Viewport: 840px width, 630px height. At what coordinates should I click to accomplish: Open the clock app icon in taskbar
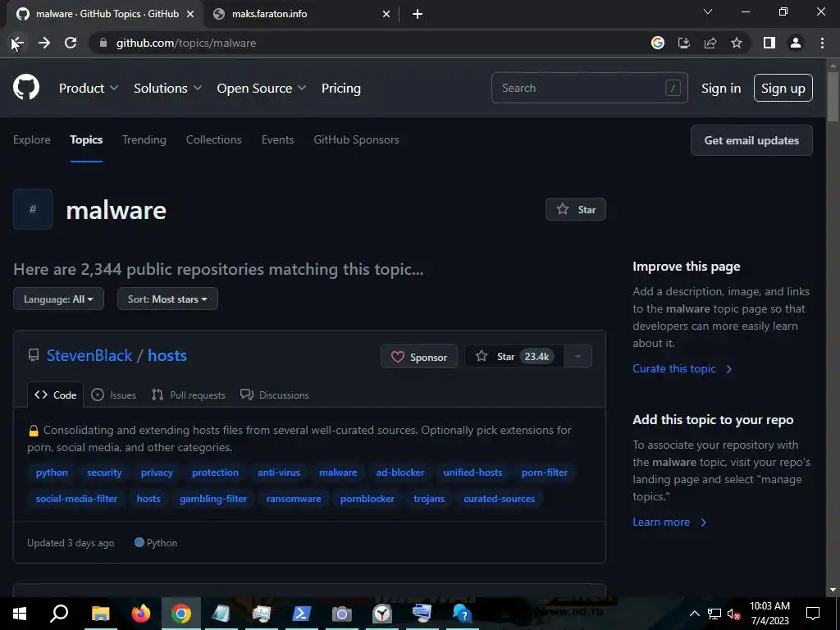point(382,614)
